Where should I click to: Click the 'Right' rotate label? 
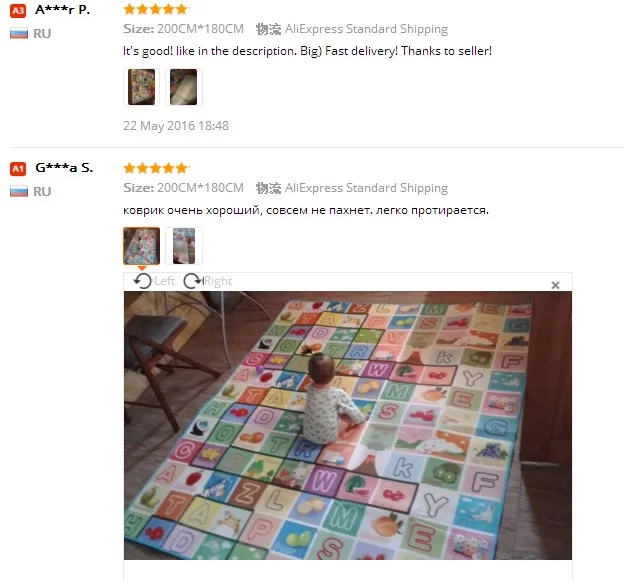pyautogui.click(x=218, y=281)
